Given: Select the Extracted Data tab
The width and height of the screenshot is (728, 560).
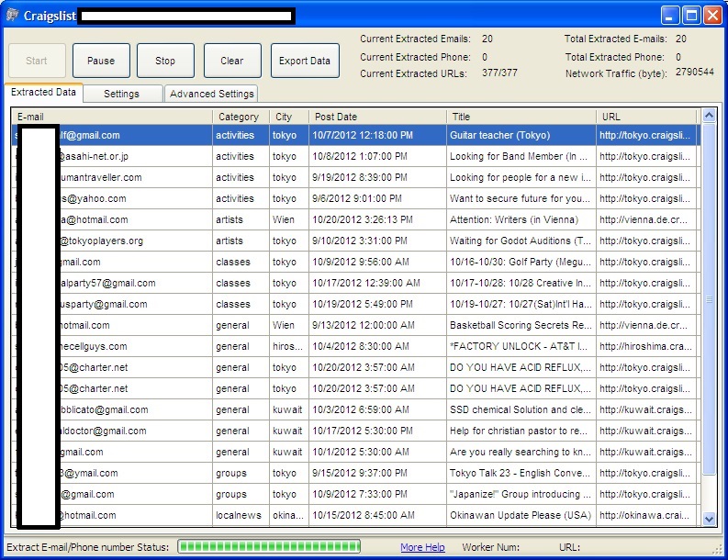Looking at the screenshot, I should (x=44, y=93).
